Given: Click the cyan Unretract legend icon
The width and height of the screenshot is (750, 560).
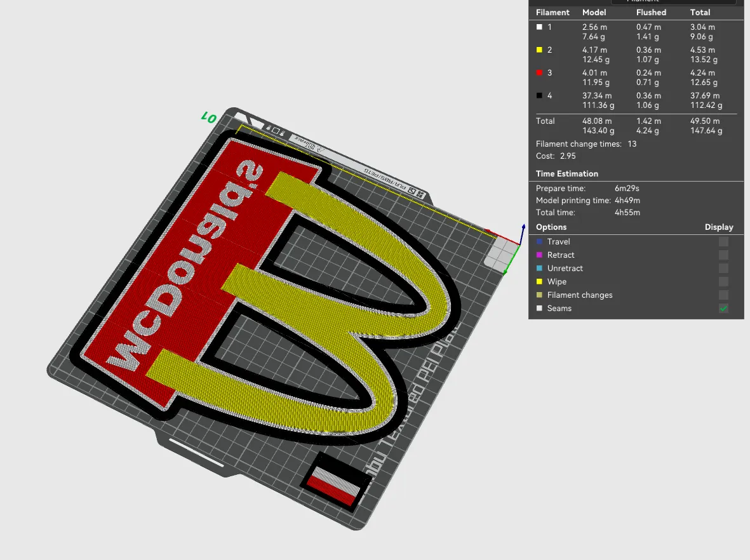Looking at the screenshot, I should [x=540, y=269].
